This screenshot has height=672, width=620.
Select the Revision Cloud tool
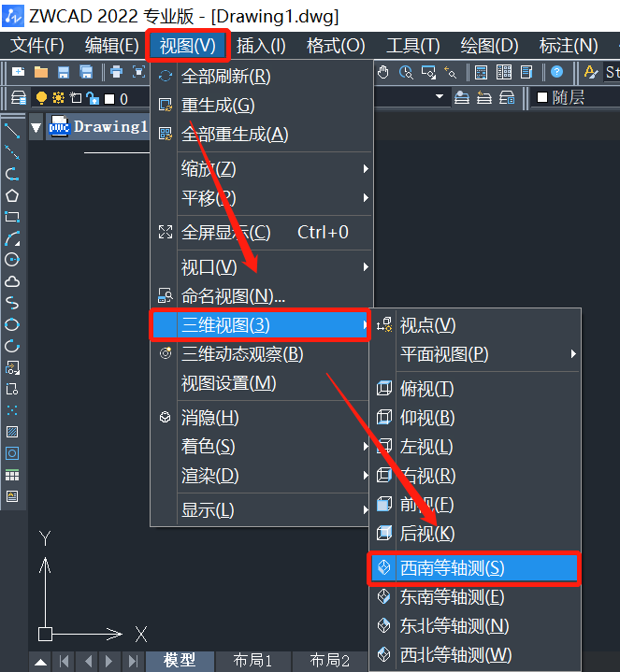(x=12, y=281)
